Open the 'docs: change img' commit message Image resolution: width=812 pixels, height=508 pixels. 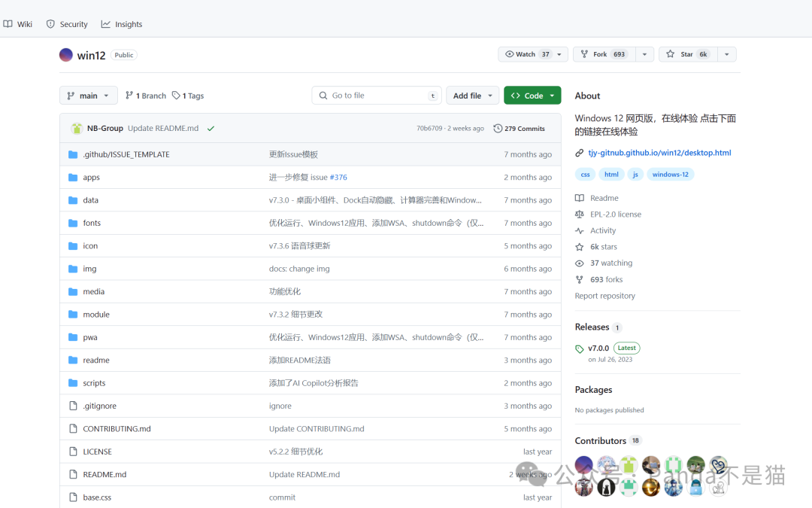(299, 269)
